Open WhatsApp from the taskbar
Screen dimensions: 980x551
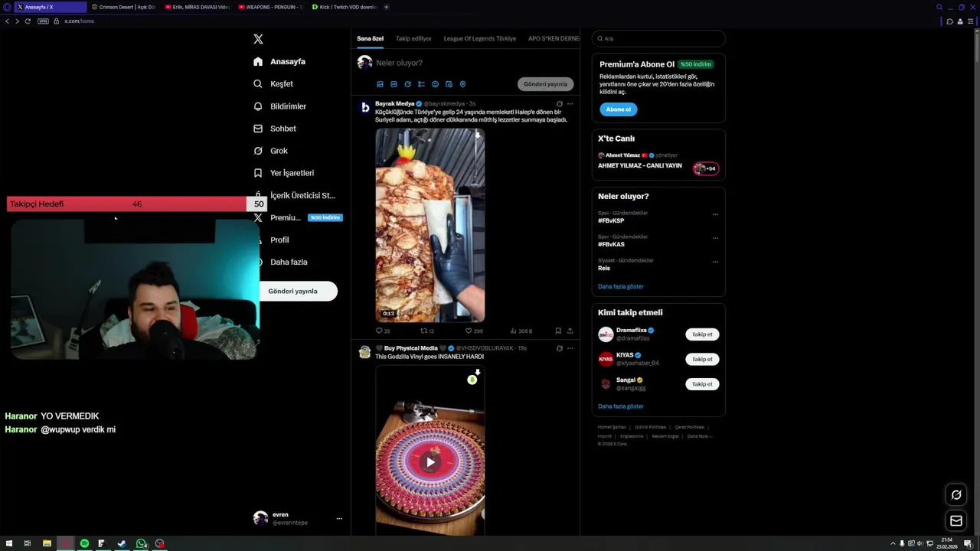pyautogui.click(x=141, y=543)
